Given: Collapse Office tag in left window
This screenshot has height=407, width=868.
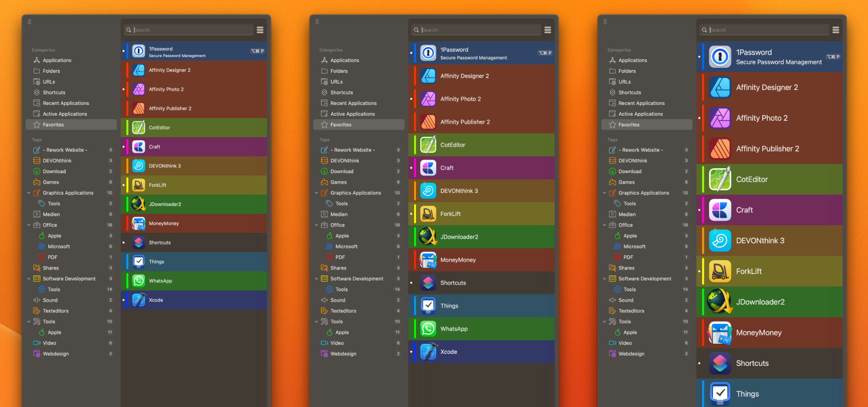Looking at the screenshot, I should [x=29, y=225].
